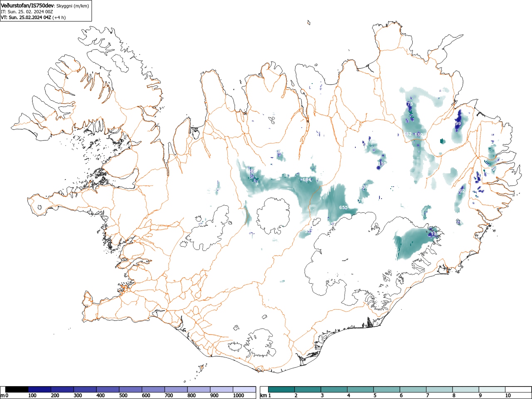Image resolution: width=532 pixels, height=399 pixels.
Task: Click the 200–300 m legend swatch
Action: [x=62, y=389]
